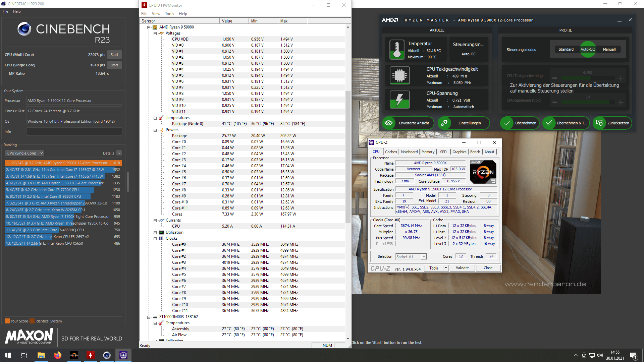Open the notification center icon

[633, 355]
